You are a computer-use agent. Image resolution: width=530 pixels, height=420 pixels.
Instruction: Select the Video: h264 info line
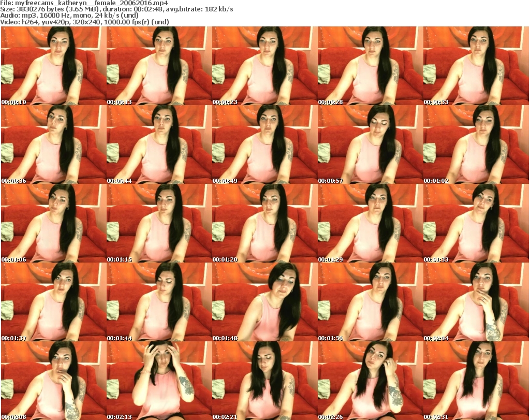pos(84,22)
